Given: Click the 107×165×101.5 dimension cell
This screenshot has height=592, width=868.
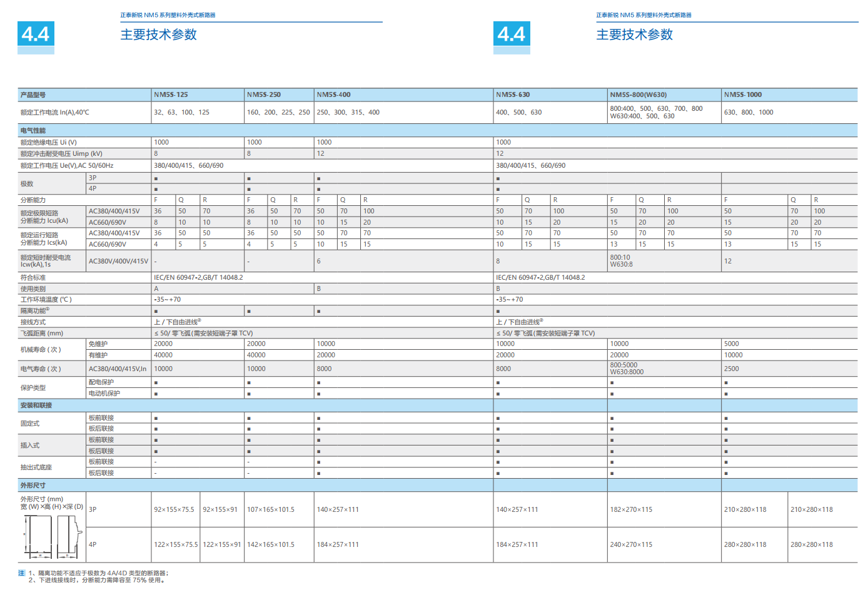Looking at the screenshot, I should (270, 510).
